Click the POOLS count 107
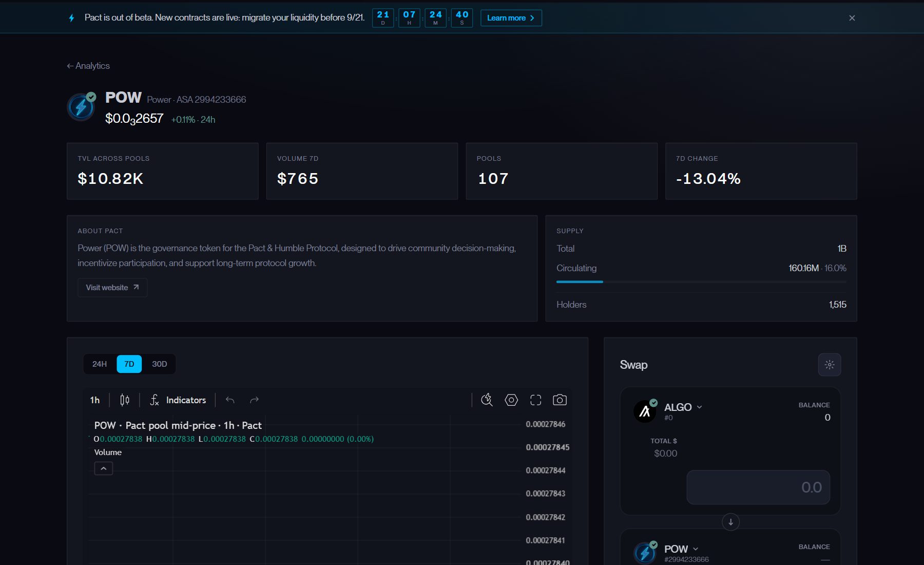The image size is (924, 565). [x=493, y=179]
